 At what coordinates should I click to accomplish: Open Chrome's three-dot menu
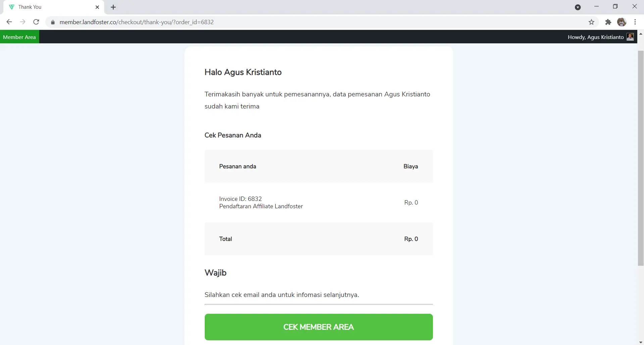(x=635, y=22)
